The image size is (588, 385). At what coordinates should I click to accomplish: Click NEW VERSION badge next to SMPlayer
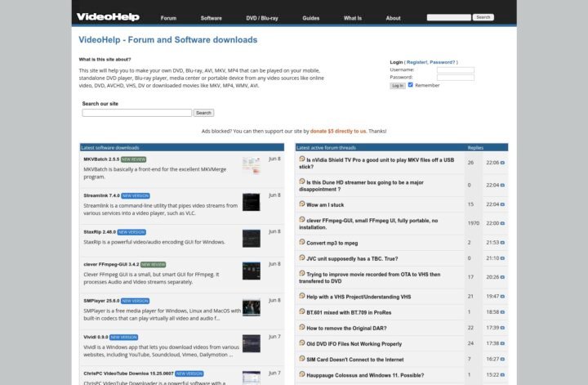(135, 301)
